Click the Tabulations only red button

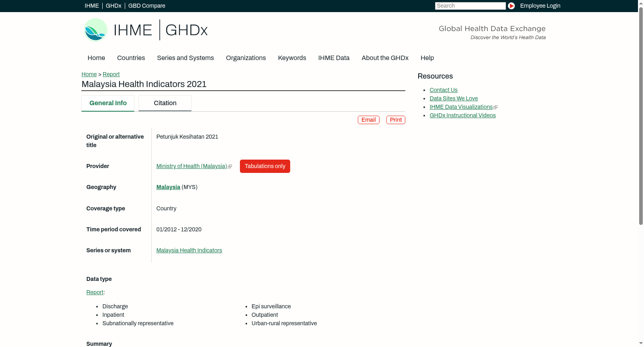click(x=265, y=166)
